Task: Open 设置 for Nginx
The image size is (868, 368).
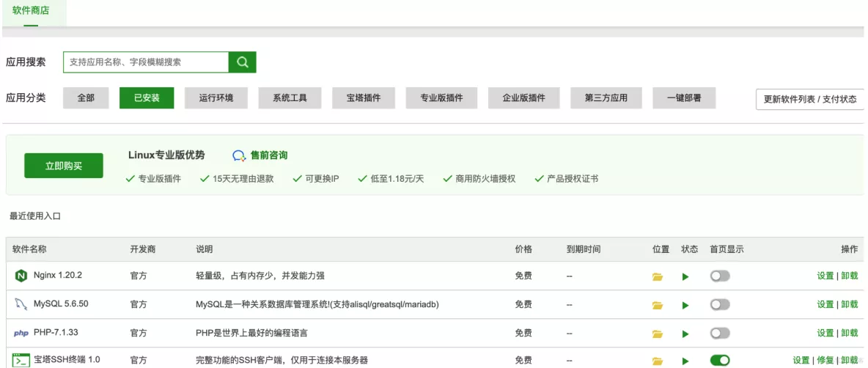Action: [825, 276]
